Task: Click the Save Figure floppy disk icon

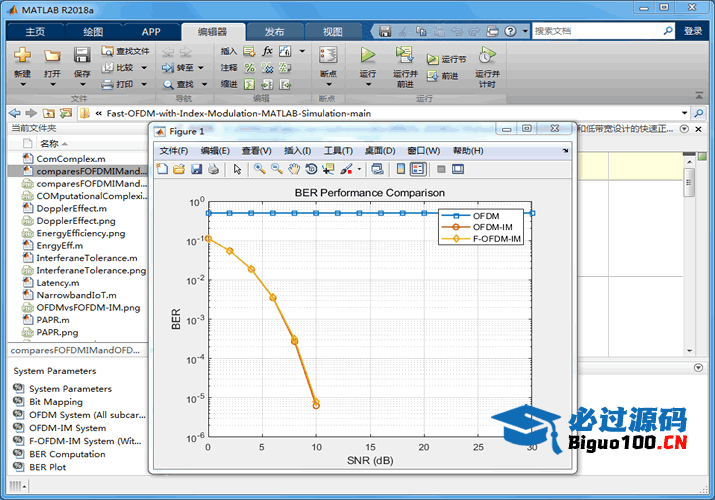Action: coord(196,169)
